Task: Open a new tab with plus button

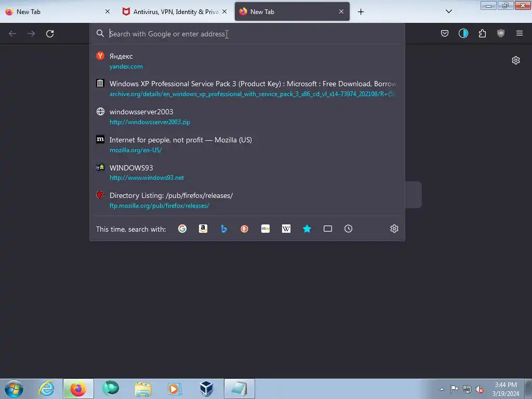Action: (361, 12)
